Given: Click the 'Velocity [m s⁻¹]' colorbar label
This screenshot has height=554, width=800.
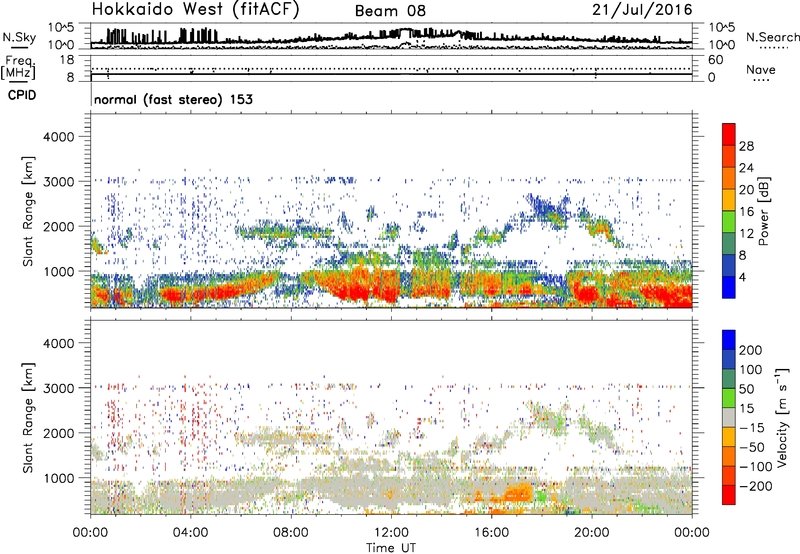Looking at the screenshot, I should point(782,417).
